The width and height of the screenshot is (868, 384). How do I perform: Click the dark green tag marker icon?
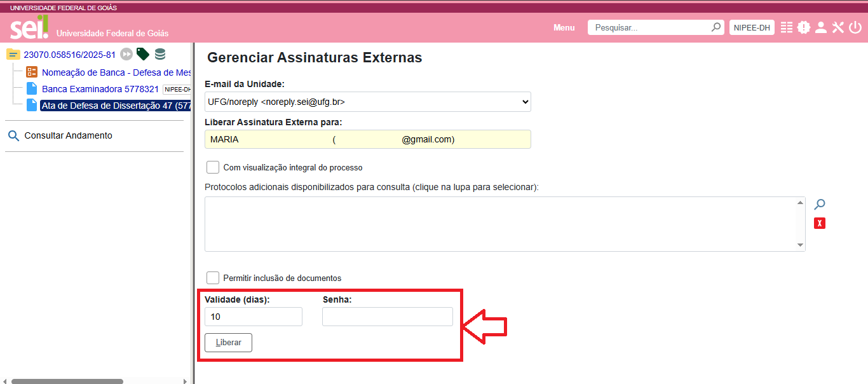pyautogui.click(x=143, y=54)
